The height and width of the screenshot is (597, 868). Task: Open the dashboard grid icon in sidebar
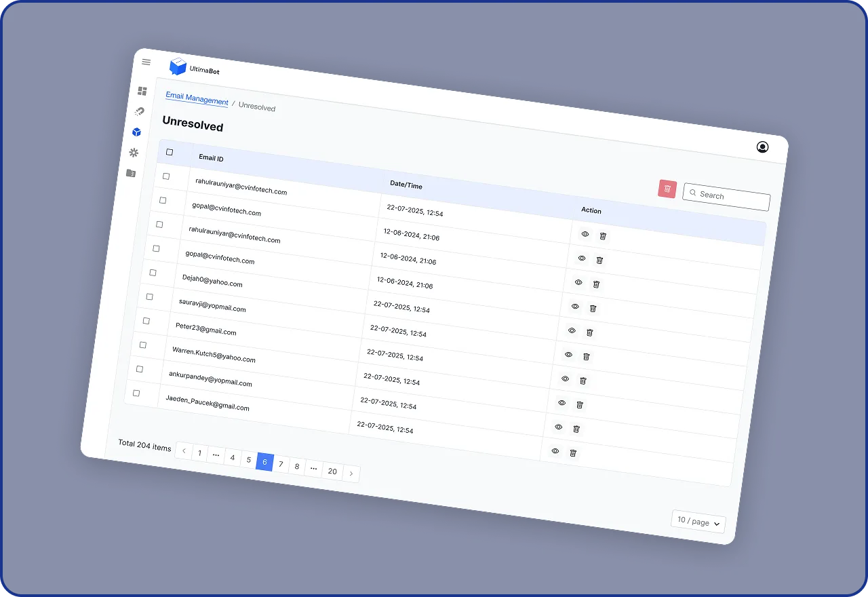click(x=142, y=91)
